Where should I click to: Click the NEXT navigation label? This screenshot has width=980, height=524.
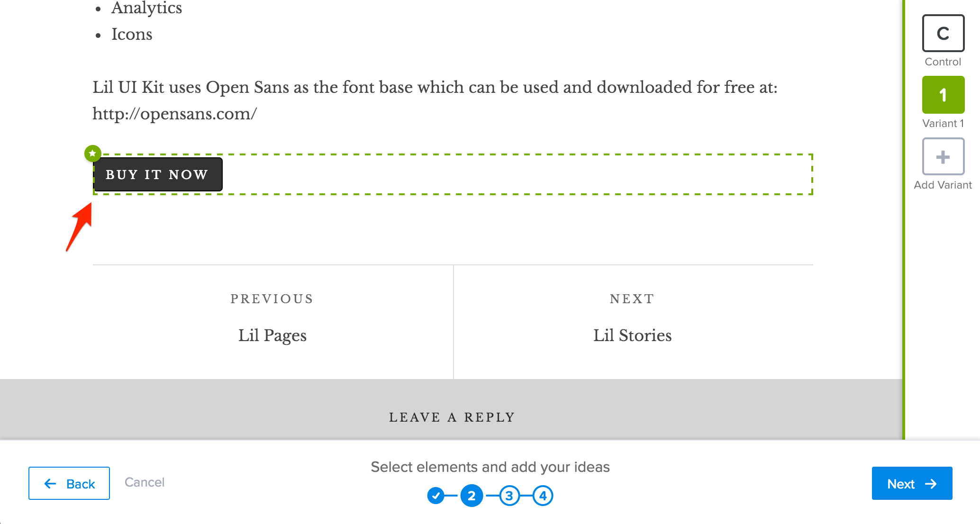coord(632,299)
